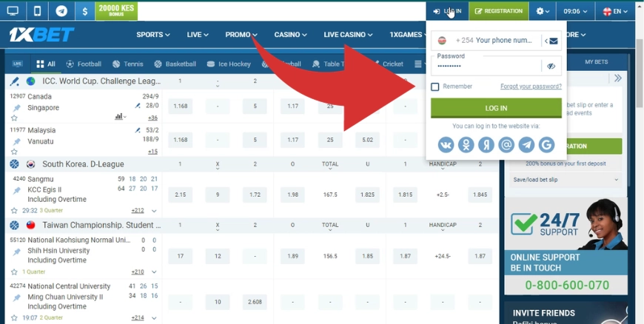Click Forgot your password link

[531, 87]
